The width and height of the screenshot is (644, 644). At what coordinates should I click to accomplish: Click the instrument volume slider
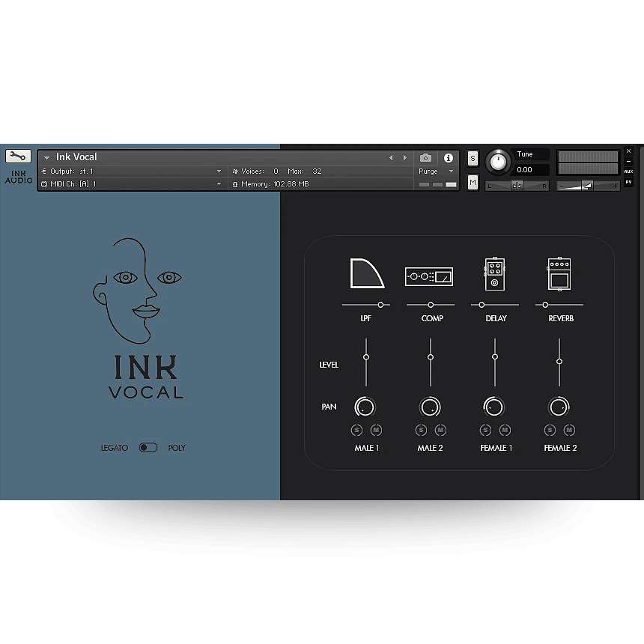coord(587,186)
